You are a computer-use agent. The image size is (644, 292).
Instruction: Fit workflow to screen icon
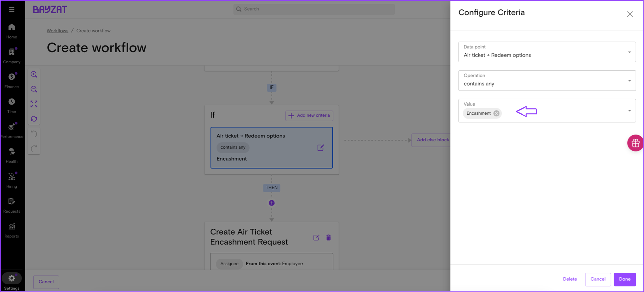coord(34,104)
